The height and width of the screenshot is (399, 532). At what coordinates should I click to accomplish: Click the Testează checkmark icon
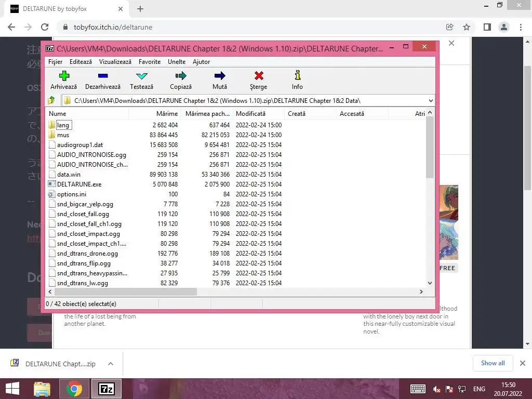pos(141,76)
